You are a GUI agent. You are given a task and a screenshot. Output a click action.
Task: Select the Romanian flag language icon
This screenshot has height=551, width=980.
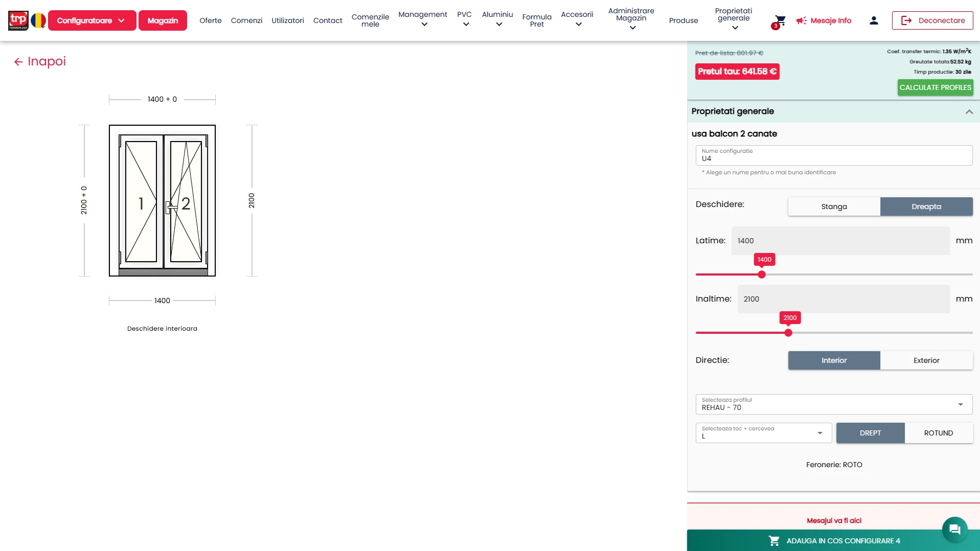38,20
